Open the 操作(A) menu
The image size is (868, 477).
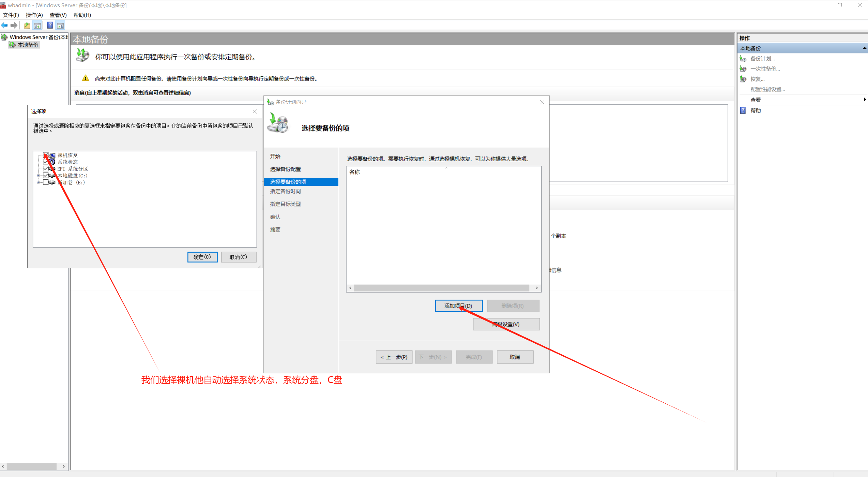click(x=34, y=15)
